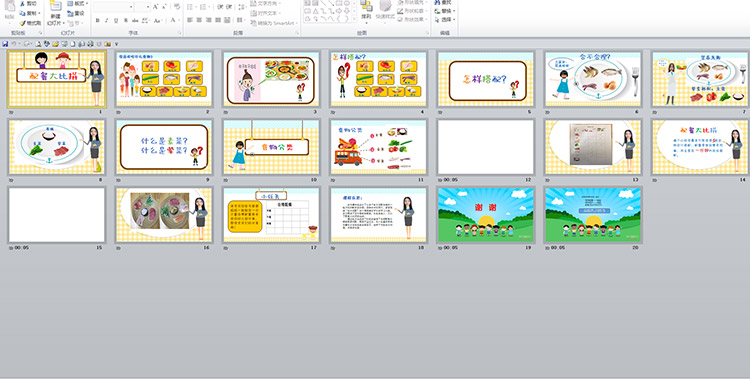Screen dimensions: 750x379
Task: Decrease font size with the small A icon
Action: point(164,7)
